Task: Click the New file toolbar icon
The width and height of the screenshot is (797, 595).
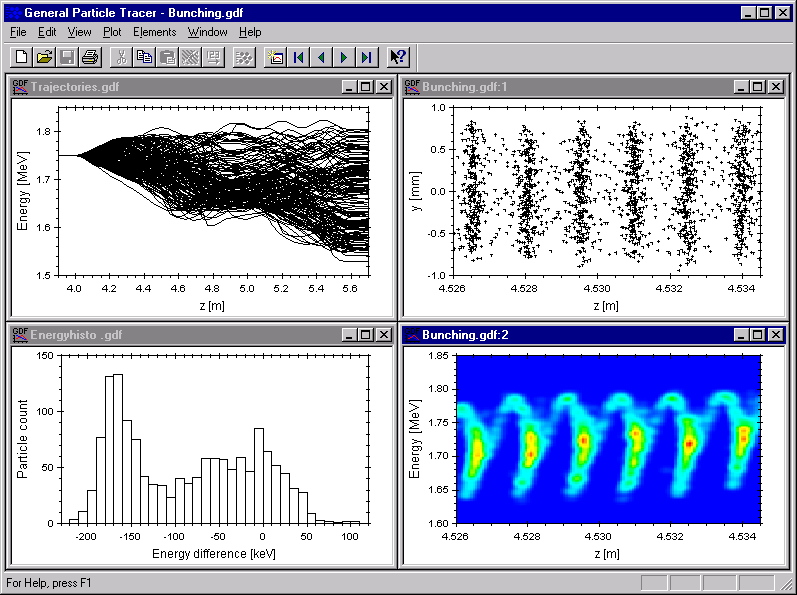Action: 22,57
